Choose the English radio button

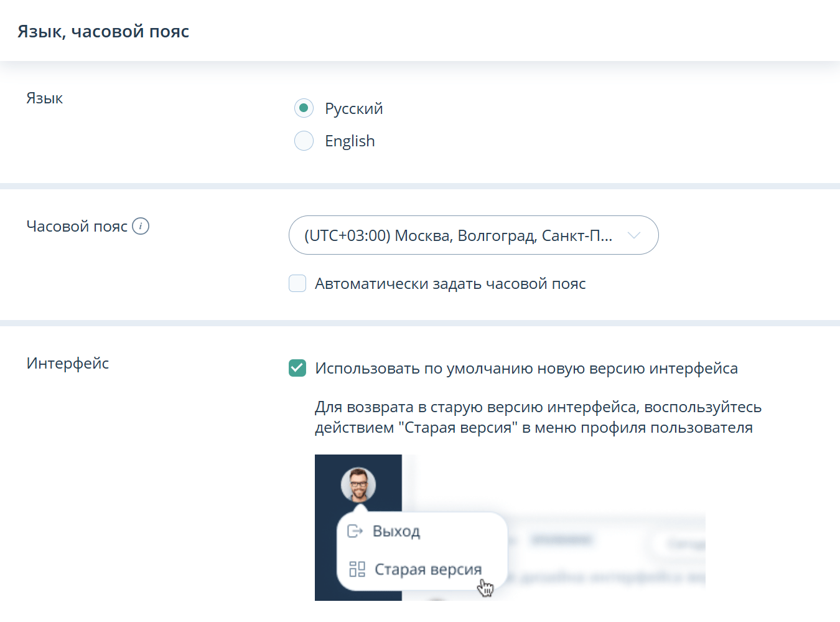(304, 141)
